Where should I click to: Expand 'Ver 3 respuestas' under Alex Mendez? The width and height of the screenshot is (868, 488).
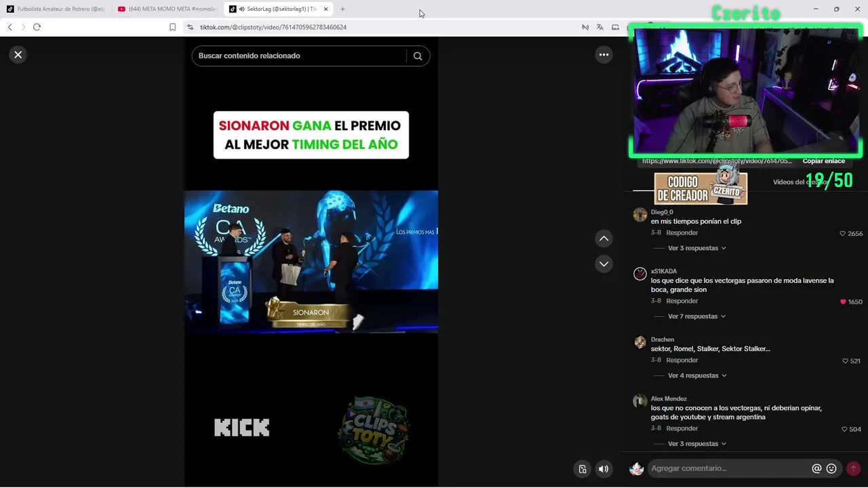(x=697, y=444)
